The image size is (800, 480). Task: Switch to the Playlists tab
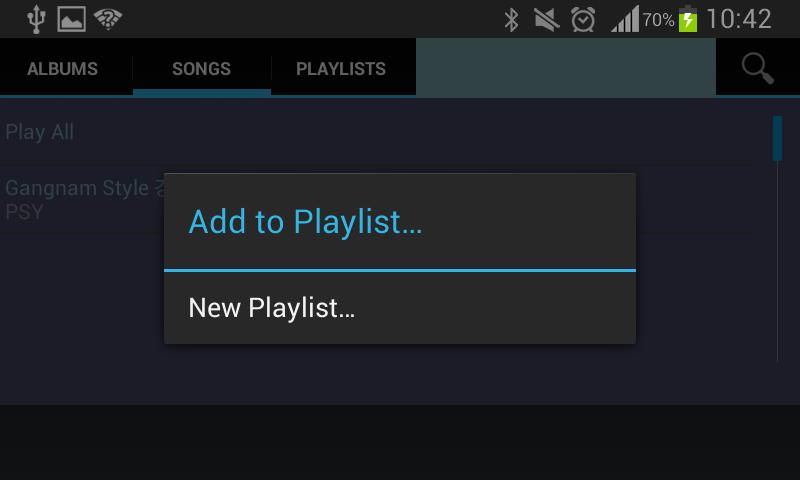click(x=341, y=68)
